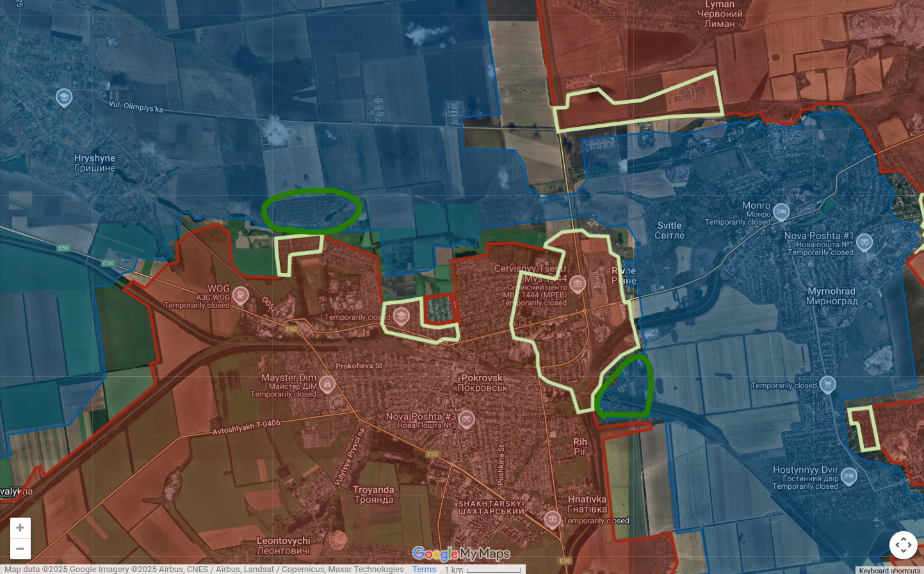Open Keyboard shortcuts

[x=890, y=570]
